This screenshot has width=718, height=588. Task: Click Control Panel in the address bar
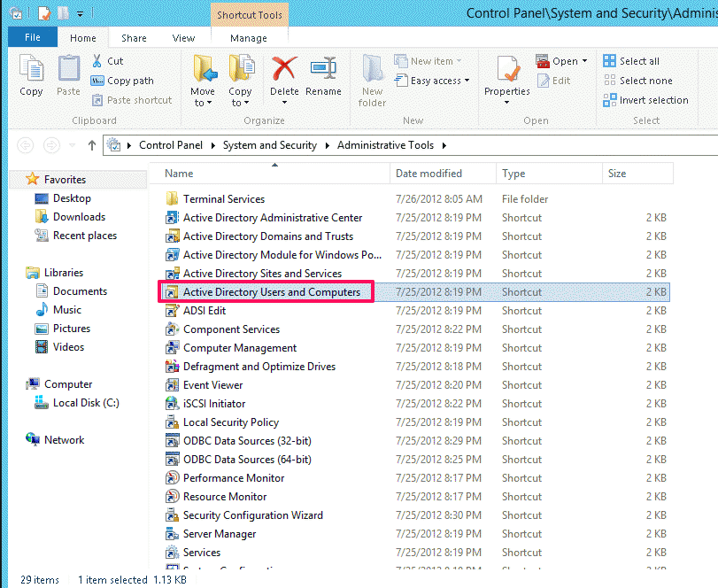(171, 145)
